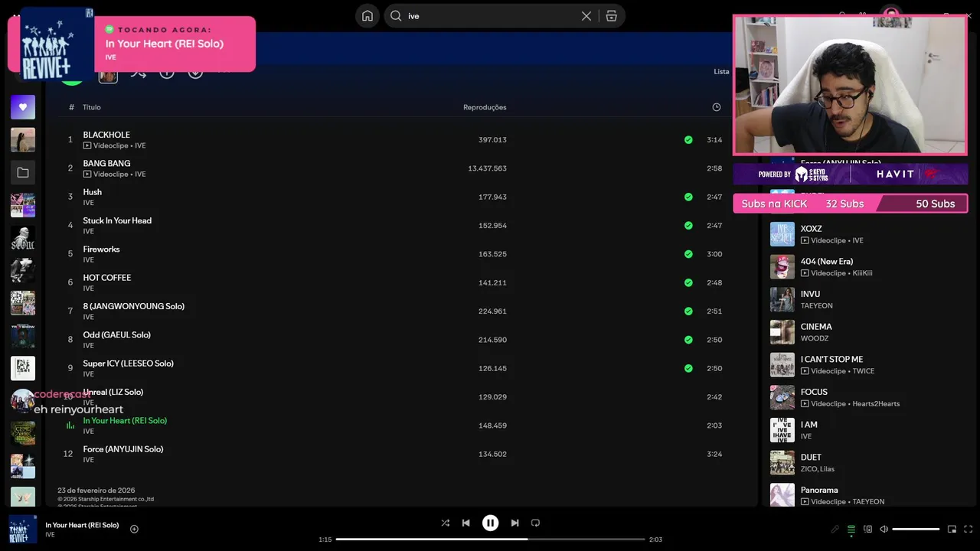Screen dimensions: 980x551
Task: Toggle the green queue icon
Action: pos(851,529)
